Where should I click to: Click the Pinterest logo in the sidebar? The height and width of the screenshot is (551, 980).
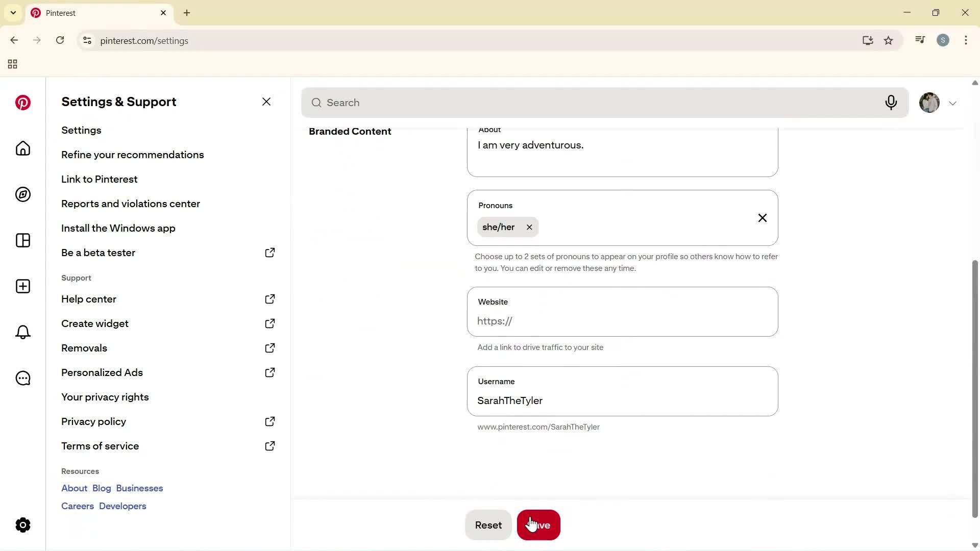click(x=22, y=102)
